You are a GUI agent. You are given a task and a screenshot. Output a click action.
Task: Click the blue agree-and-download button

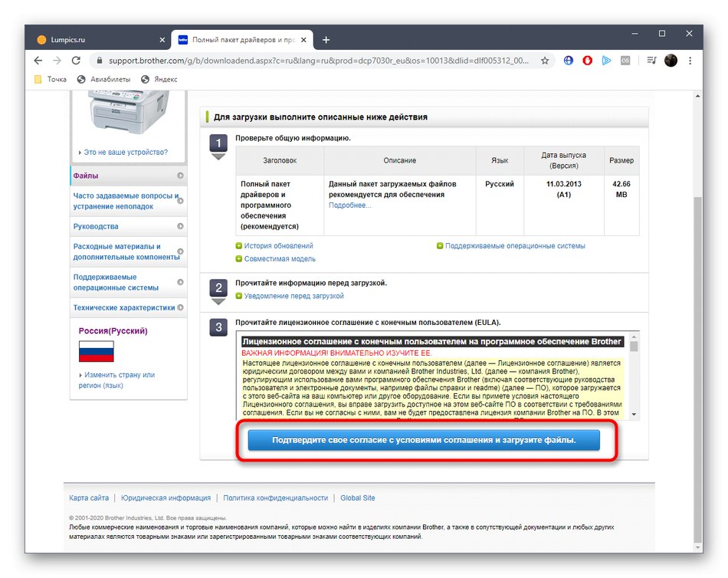pyautogui.click(x=424, y=440)
